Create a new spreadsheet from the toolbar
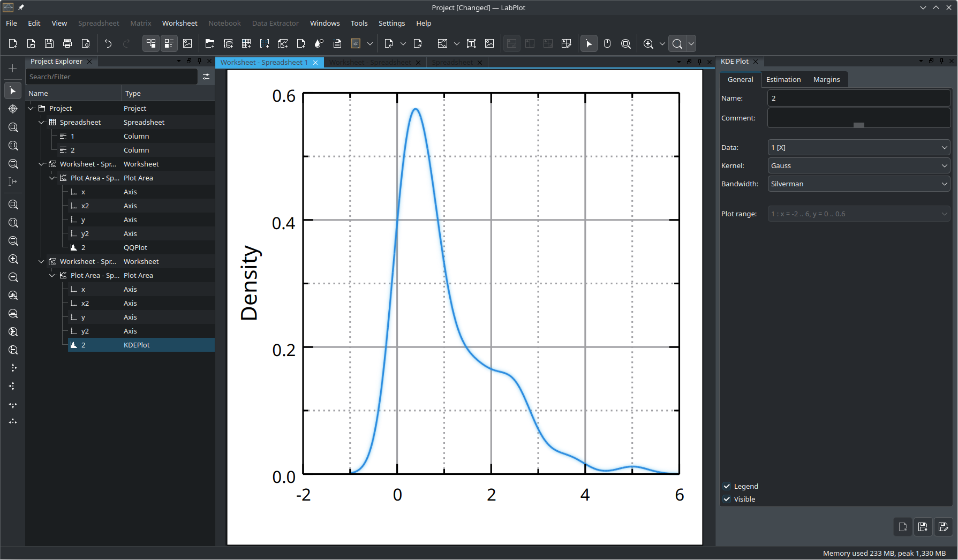The height and width of the screenshot is (560, 958). click(246, 43)
